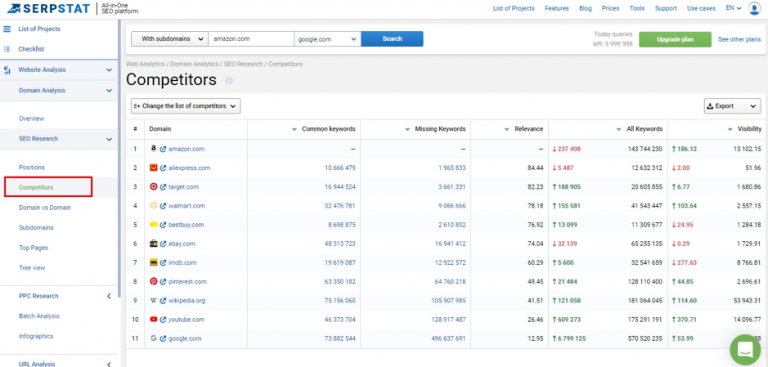Image resolution: width=768 pixels, height=367 pixels.
Task: Click the pinterest favicon in row 8
Action: 153,282
